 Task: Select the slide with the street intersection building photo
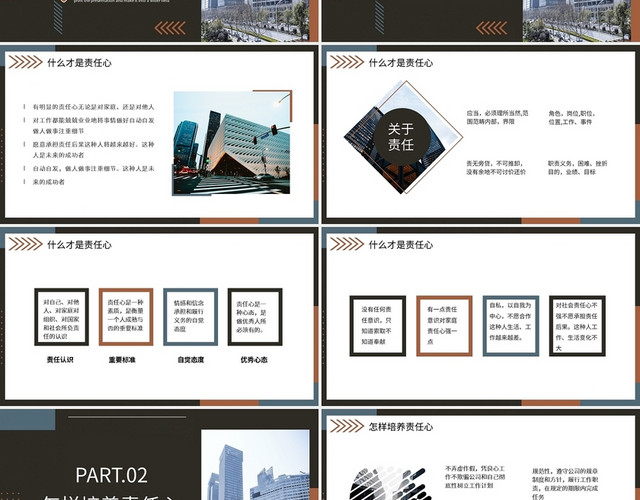[x=159, y=134]
